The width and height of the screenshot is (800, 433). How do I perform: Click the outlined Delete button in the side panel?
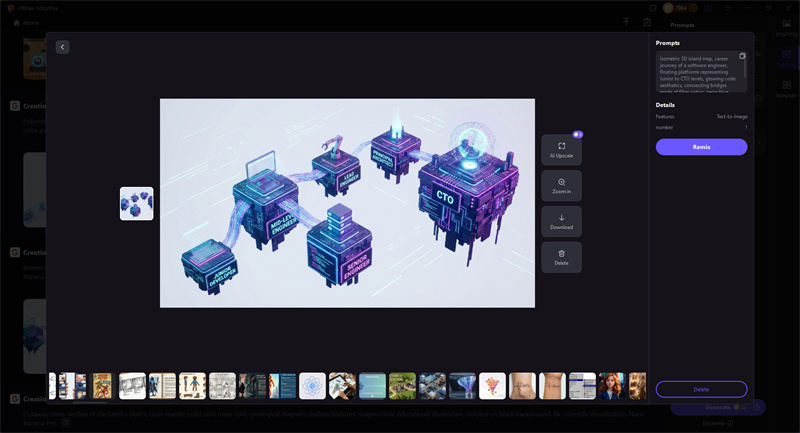coord(701,389)
